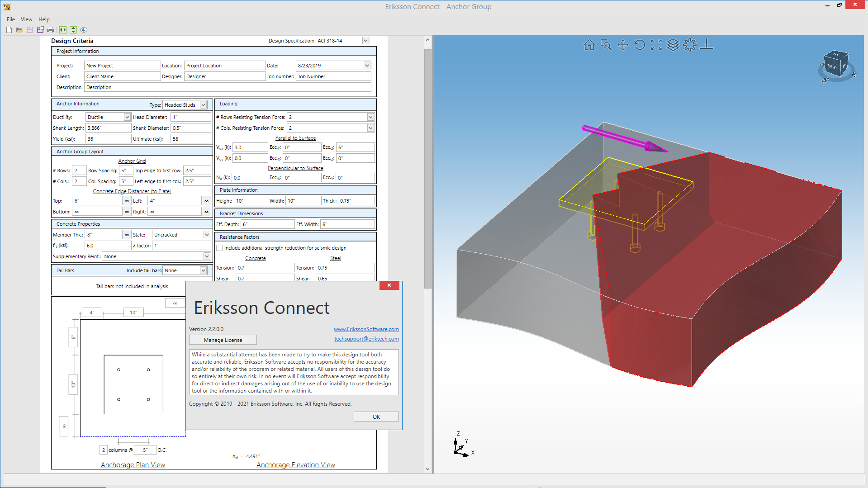Click the Vux load input field

(250, 147)
